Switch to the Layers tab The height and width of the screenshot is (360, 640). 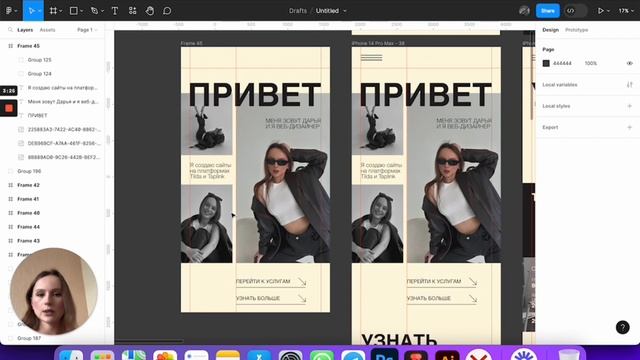[x=25, y=30]
